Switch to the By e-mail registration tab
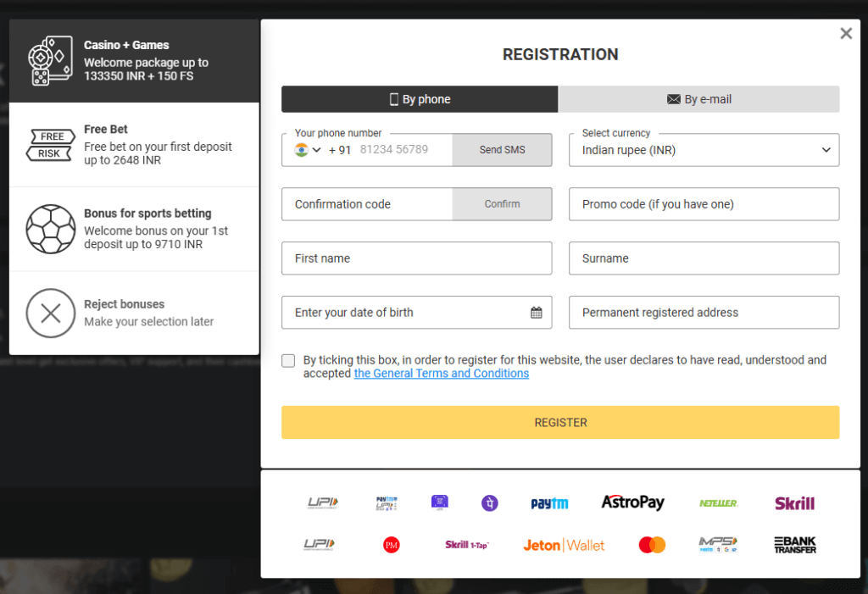 click(698, 99)
